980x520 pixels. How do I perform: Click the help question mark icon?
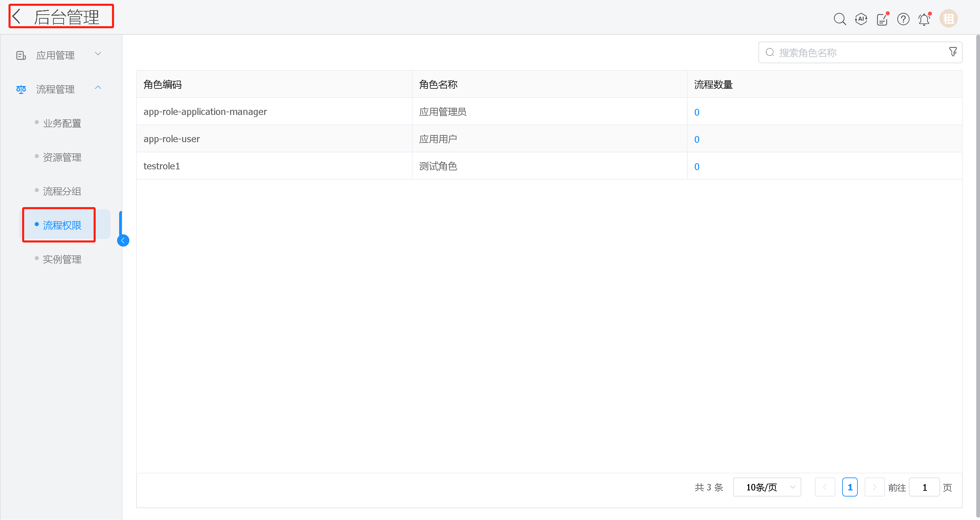pyautogui.click(x=903, y=19)
